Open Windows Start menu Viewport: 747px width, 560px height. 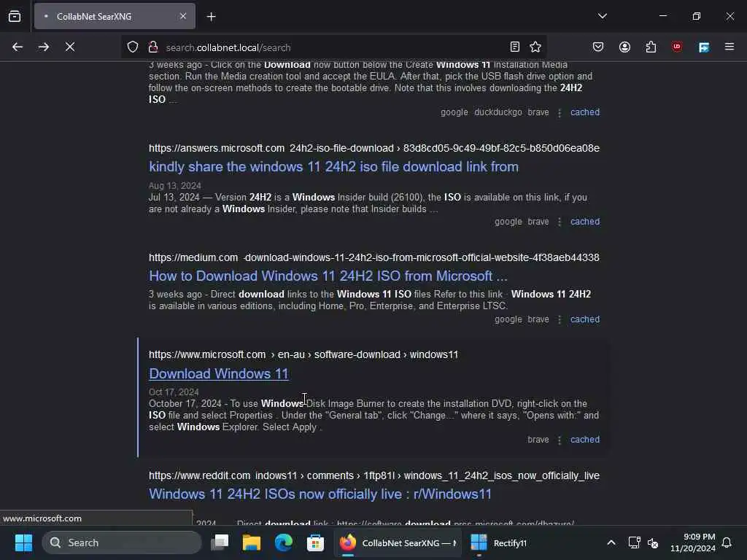click(x=23, y=542)
